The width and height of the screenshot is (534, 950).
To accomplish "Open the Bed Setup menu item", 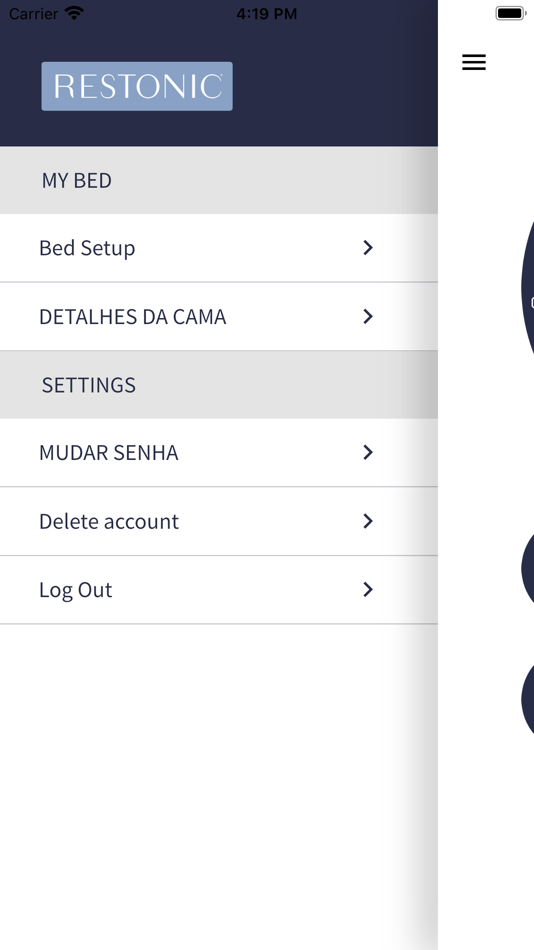I will [x=219, y=248].
